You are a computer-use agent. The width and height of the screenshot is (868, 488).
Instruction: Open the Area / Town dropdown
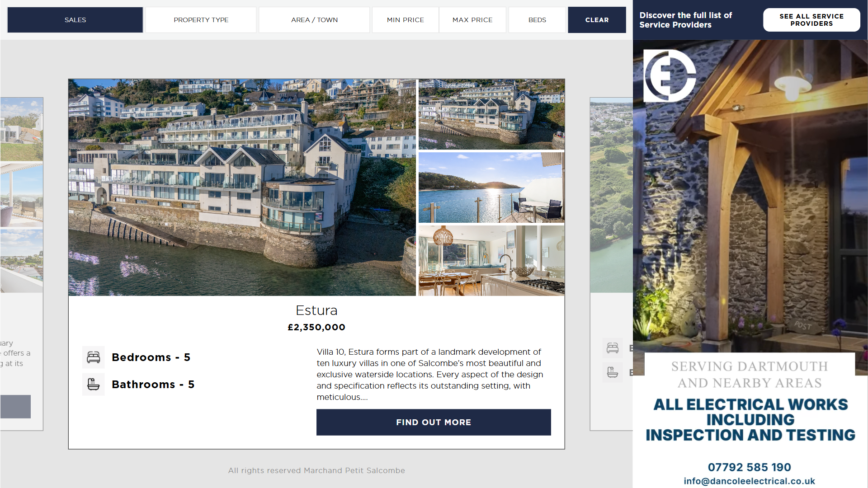click(314, 20)
